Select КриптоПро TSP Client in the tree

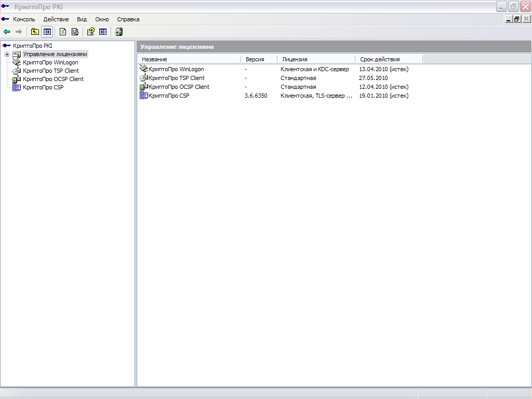coord(51,71)
